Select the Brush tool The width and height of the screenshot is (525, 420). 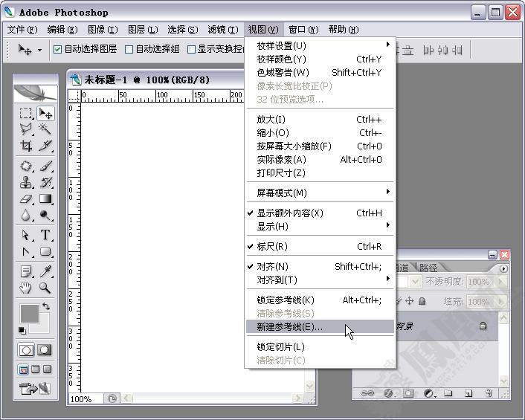[x=45, y=166]
